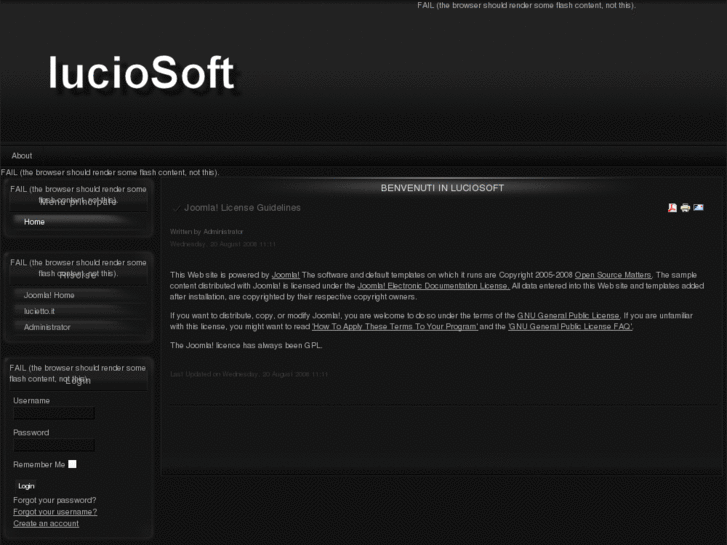
Task: Focus the Username input field
Action: [x=54, y=413]
